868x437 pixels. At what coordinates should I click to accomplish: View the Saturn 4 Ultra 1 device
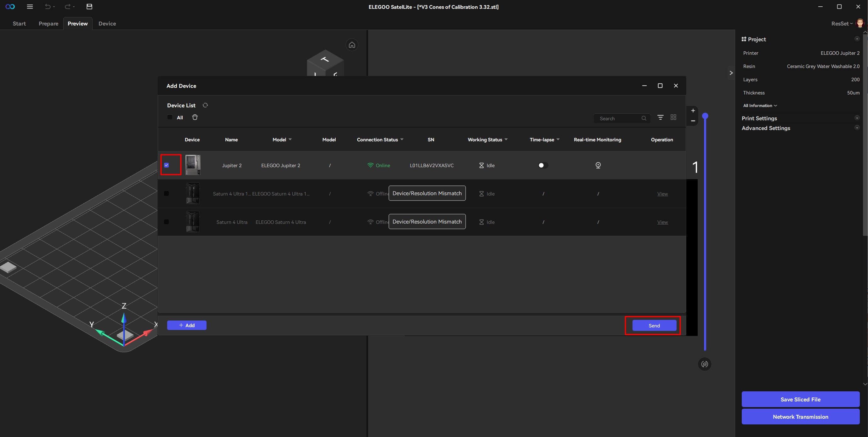pos(662,194)
